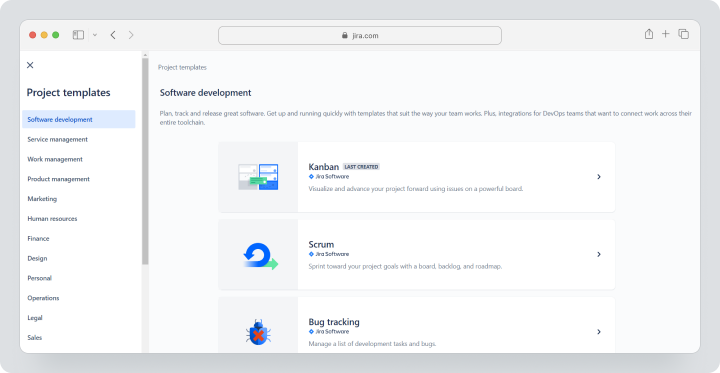Select Software development category
This screenshot has height=373, width=720.
[x=79, y=119]
